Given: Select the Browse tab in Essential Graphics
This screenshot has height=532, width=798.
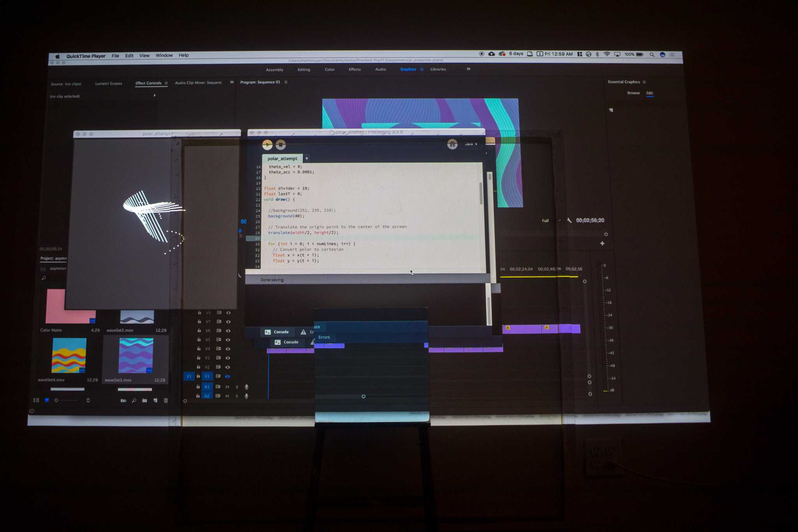Looking at the screenshot, I should point(633,93).
